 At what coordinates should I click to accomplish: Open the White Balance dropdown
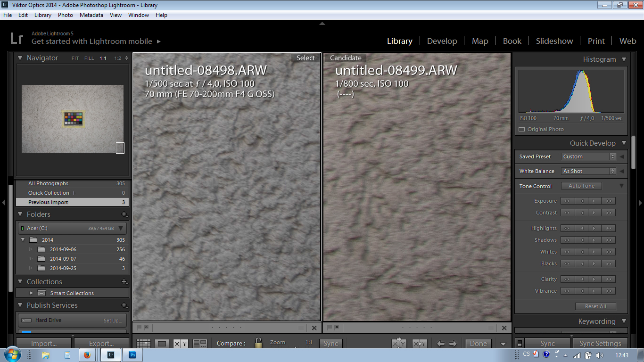pyautogui.click(x=588, y=171)
